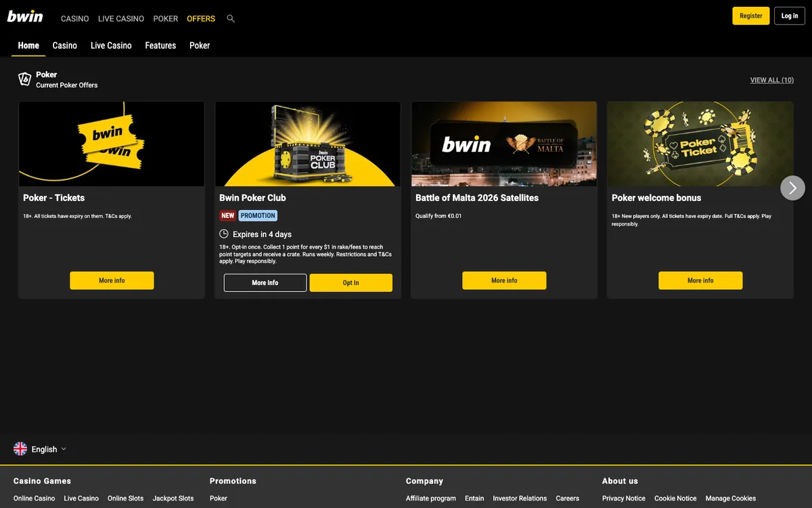Switch to the Home tab

tap(28, 45)
